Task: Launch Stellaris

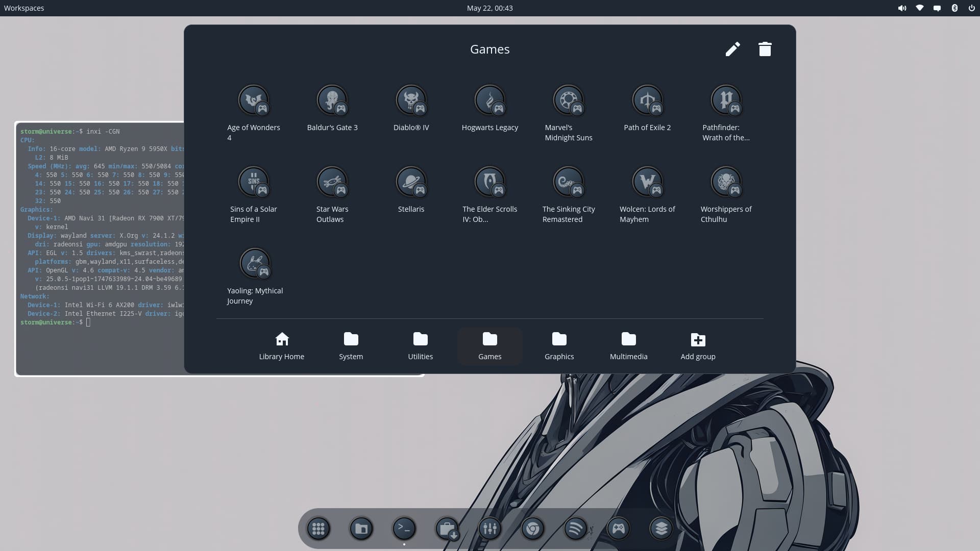Action: (x=411, y=182)
